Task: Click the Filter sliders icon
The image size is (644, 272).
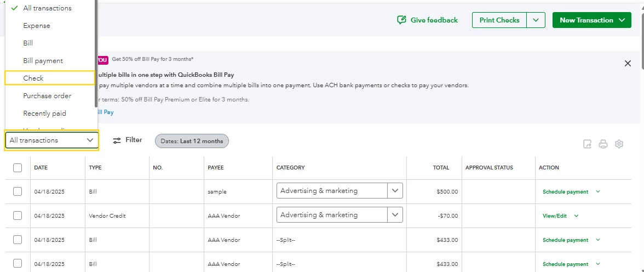Action: pos(117,140)
